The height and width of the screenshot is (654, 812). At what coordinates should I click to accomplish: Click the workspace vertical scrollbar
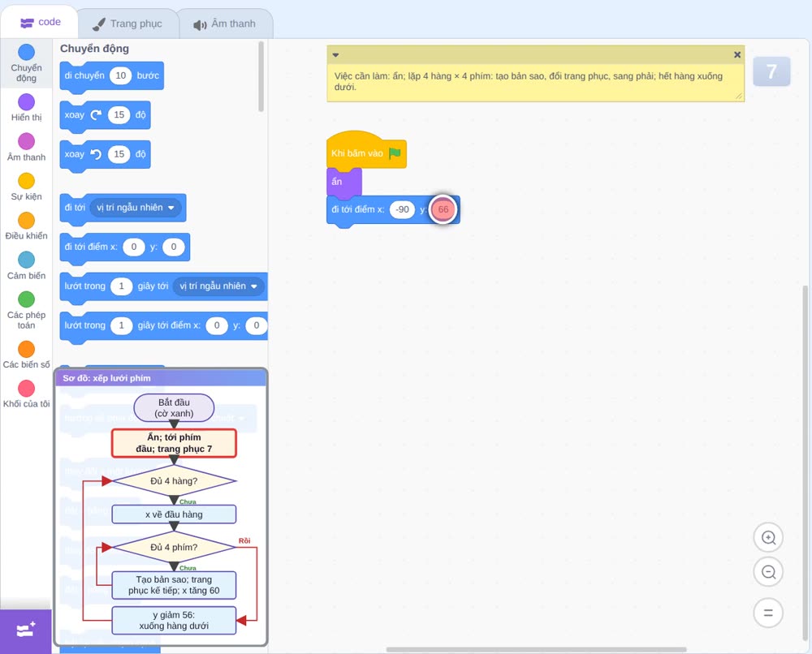click(x=806, y=463)
